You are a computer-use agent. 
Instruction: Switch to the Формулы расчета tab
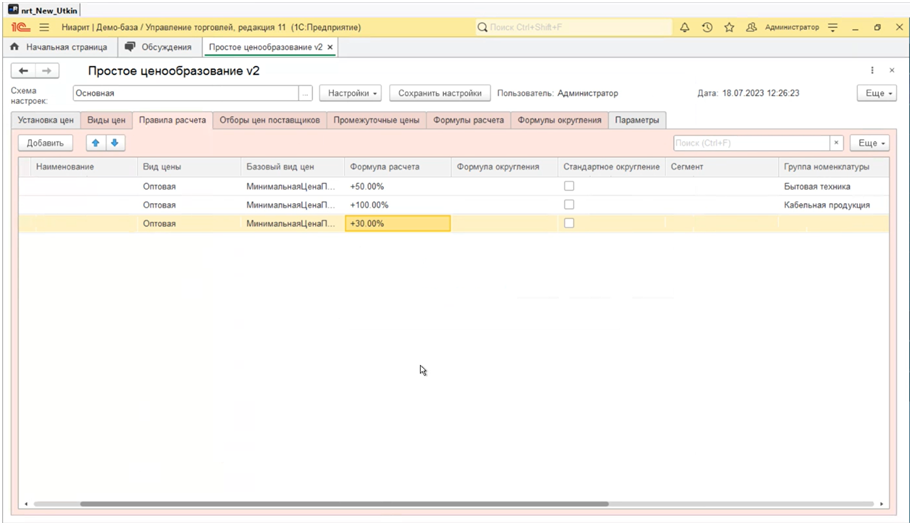pos(469,120)
